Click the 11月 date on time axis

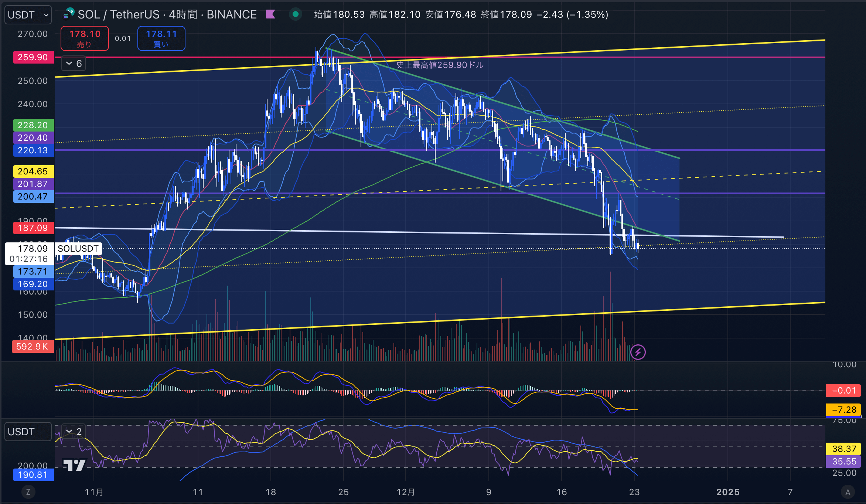94,492
